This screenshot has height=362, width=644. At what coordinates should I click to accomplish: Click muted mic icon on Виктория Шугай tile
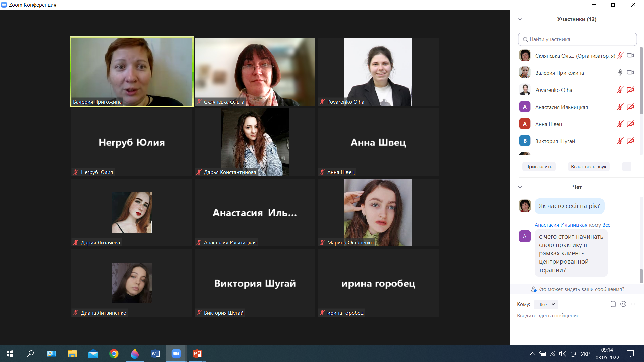point(199,313)
